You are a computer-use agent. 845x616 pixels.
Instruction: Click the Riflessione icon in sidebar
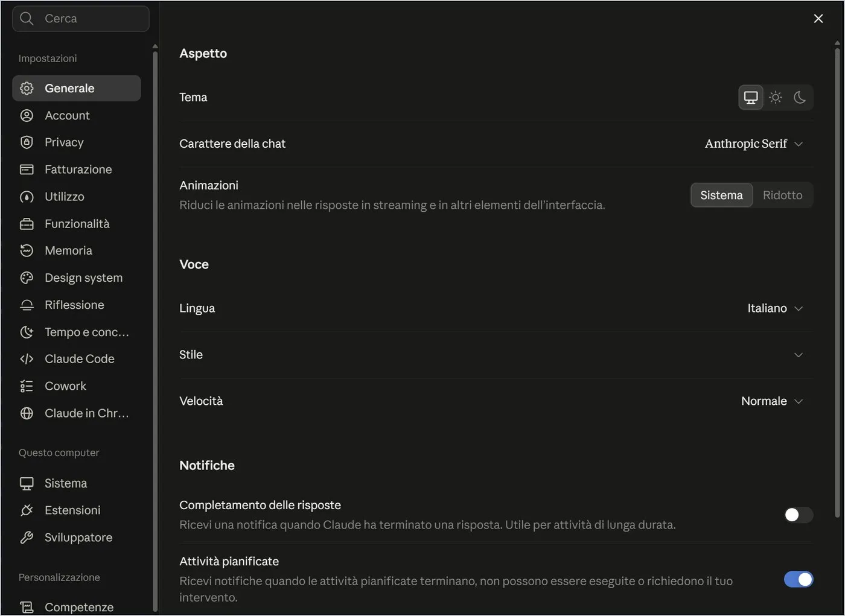[x=27, y=305]
